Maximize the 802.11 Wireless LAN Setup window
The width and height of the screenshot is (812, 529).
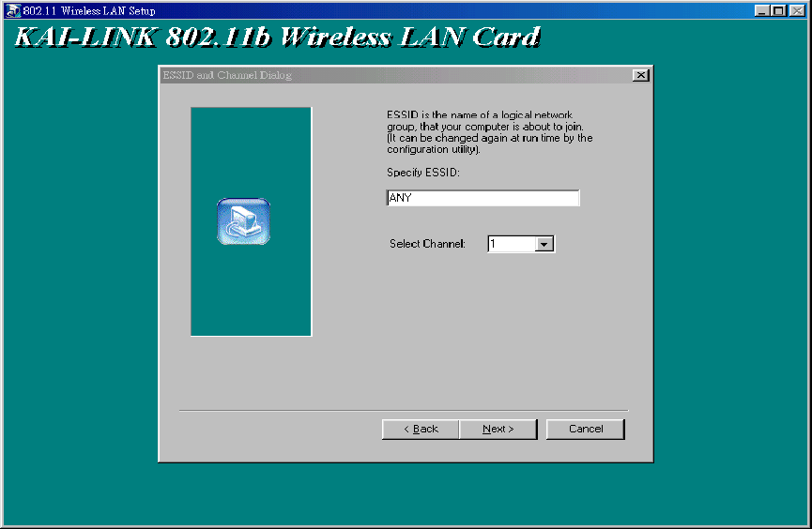pyautogui.click(x=778, y=10)
